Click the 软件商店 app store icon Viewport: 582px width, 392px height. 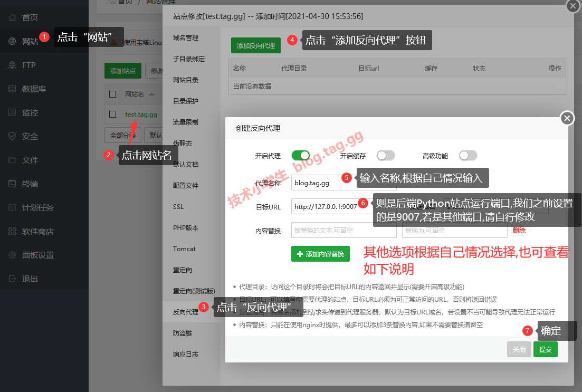pyautogui.click(x=12, y=231)
